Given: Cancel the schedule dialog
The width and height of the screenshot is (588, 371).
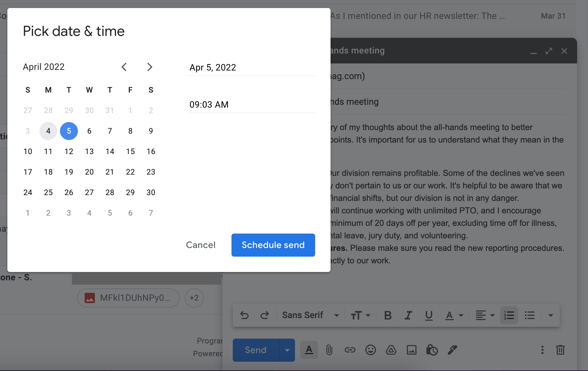Looking at the screenshot, I should tap(201, 245).
